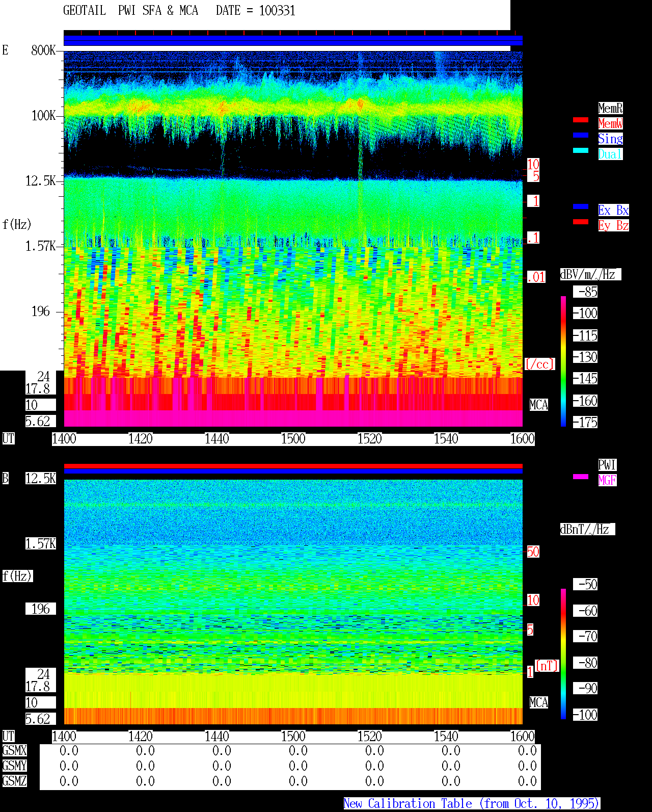Click the blue Ex Bx legend swatch

pyautogui.click(x=581, y=206)
